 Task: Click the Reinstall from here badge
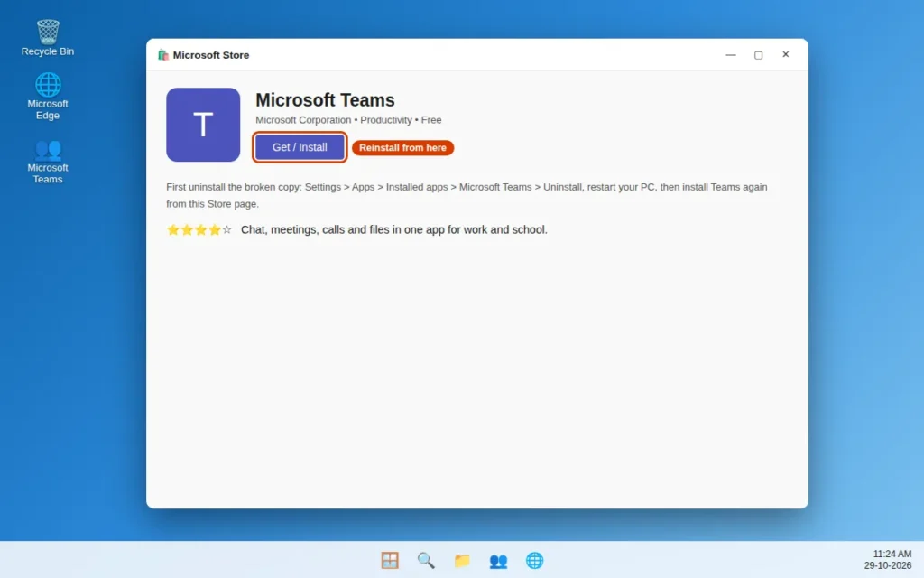click(402, 147)
